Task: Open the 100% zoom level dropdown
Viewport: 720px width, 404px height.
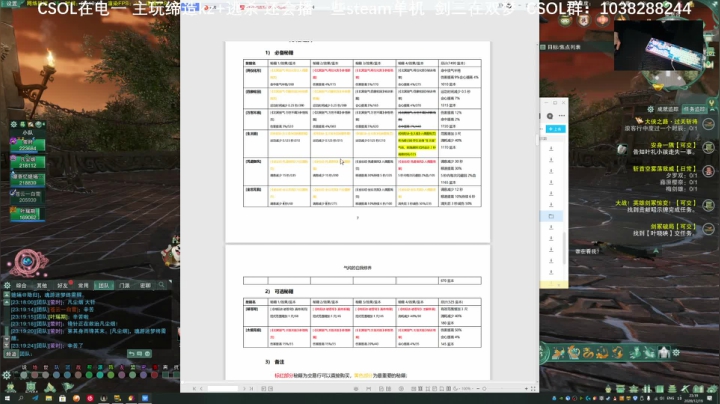Action: [x=468, y=389]
